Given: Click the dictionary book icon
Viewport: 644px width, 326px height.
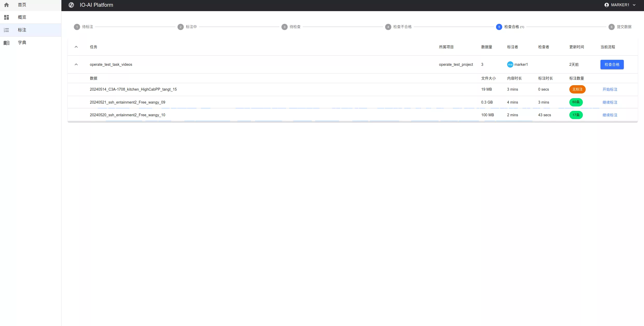Looking at the screenshot, I should pyautogui.click(x=6, y=43).
